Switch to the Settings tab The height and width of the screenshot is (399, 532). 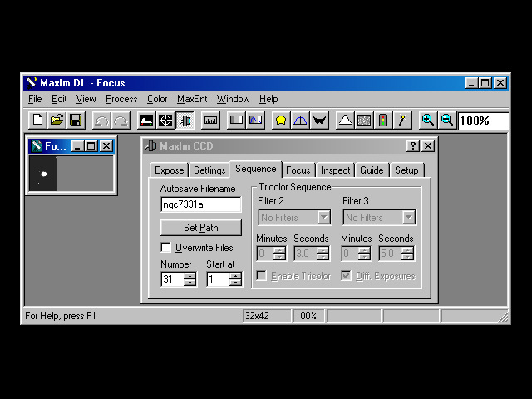(x=209, y=170)
